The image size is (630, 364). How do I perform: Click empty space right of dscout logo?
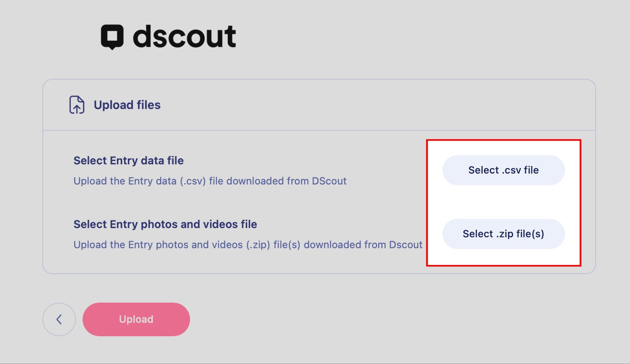click(x=400, y=37)
